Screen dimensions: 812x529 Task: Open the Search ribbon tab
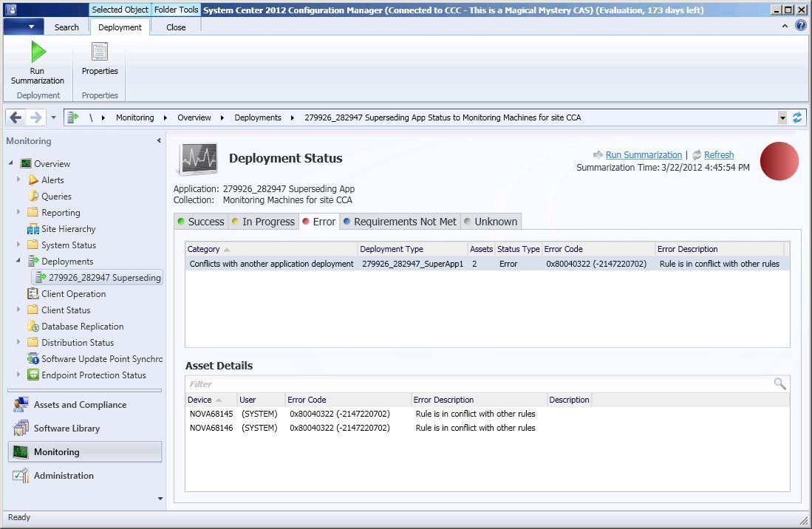point(66,27)
